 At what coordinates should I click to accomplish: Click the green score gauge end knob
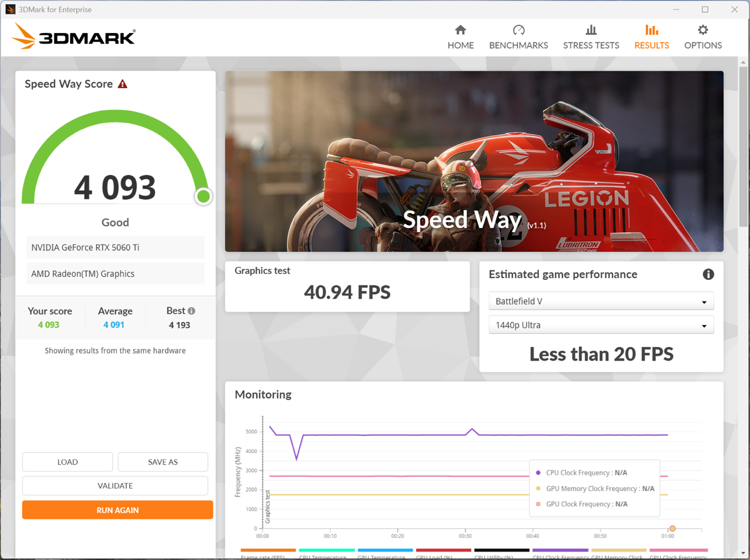(x=204, y=196)
